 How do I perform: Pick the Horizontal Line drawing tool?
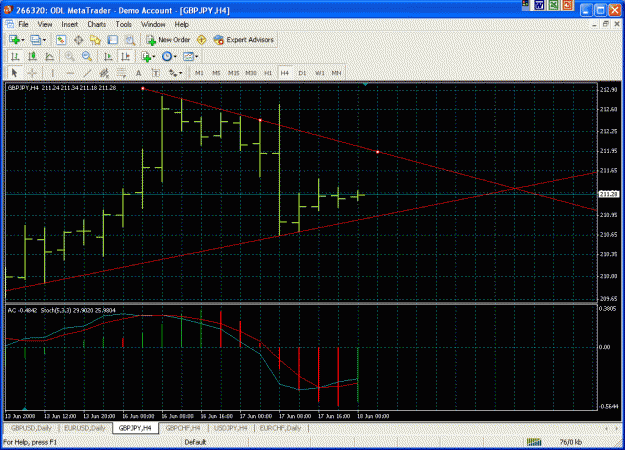tap(70, 73)
